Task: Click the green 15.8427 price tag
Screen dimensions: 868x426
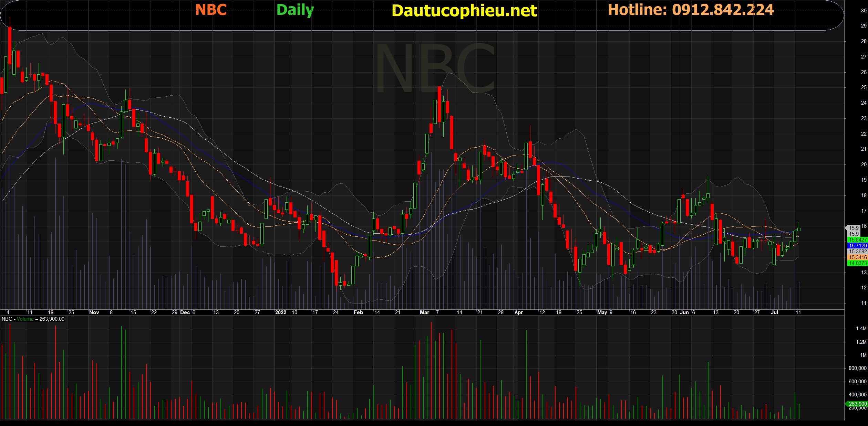Action: click(x=857, y=240)
